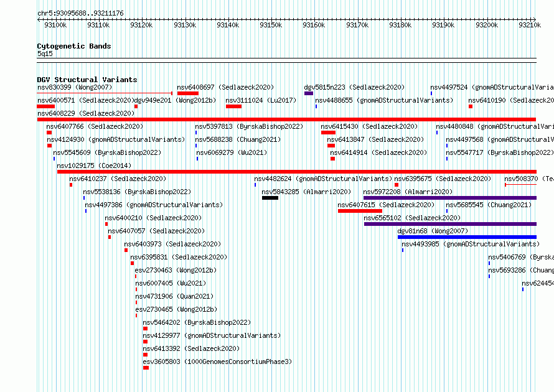Click nsv6410190 variant label
Screen dimensions: 554x392
[x=511, y=100]
